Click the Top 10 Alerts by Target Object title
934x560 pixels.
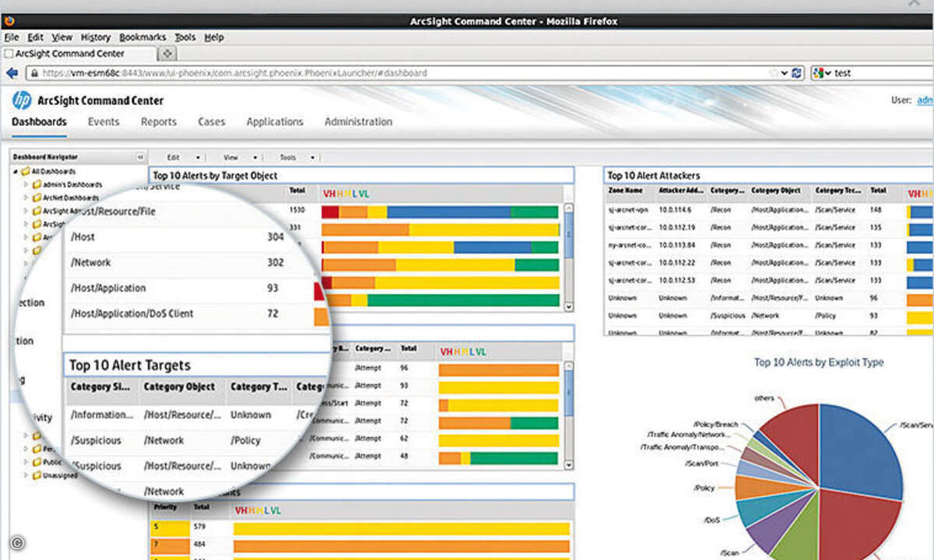[216, 176]
